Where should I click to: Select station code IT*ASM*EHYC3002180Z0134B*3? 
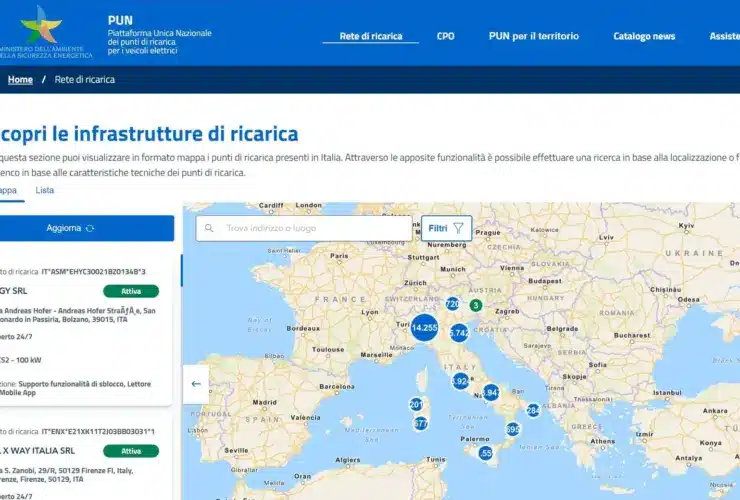tap(93, 272)
